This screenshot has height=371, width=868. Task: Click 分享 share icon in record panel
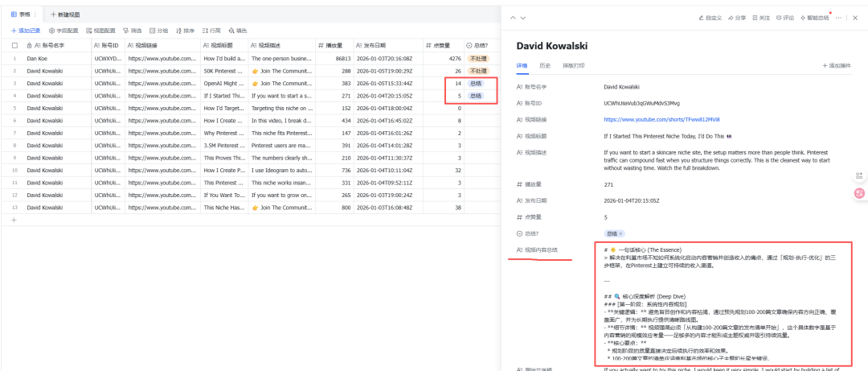click(x=736, y=18)
